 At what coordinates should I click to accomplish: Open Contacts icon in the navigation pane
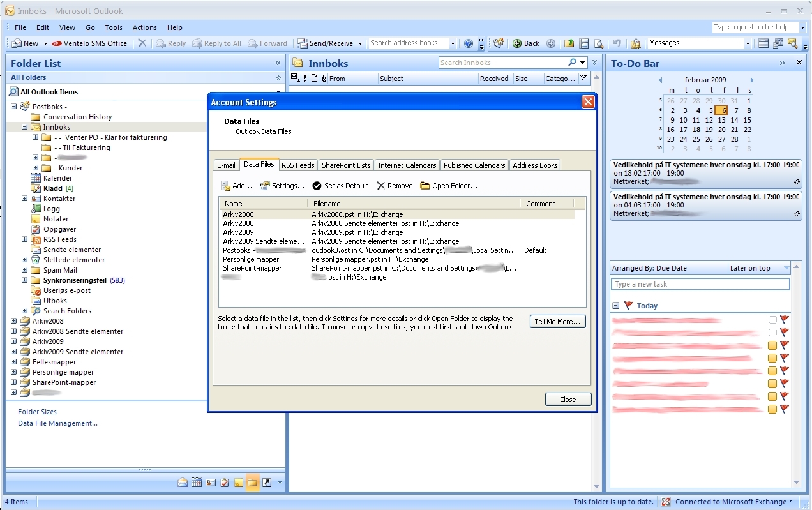[211, 483]
